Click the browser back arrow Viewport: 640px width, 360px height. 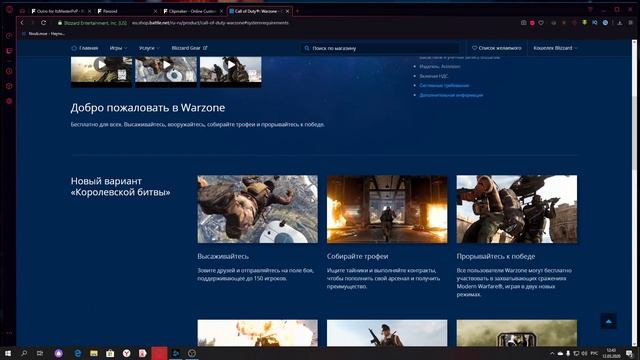(22, 23)
